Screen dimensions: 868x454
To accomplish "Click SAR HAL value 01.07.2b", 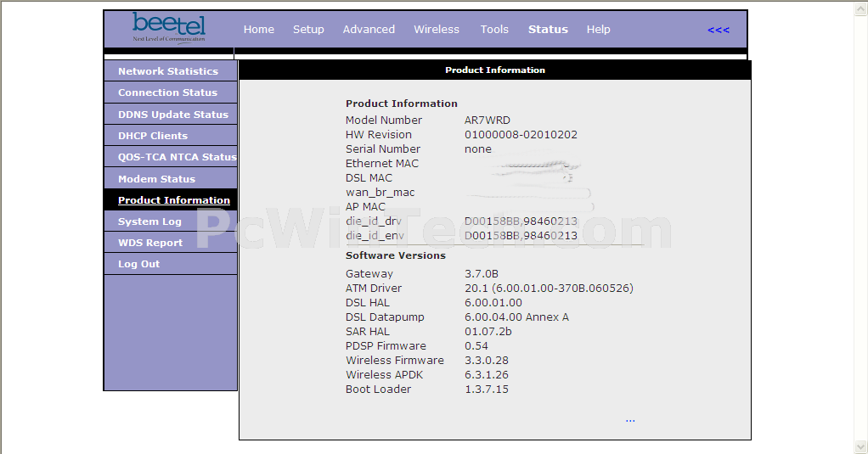I will (x=488, y=331).
